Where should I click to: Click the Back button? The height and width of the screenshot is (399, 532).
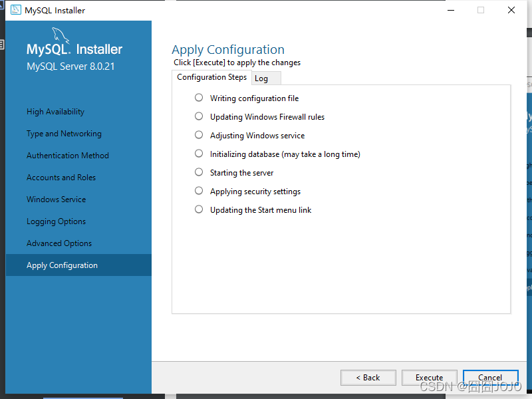[368, 378]
